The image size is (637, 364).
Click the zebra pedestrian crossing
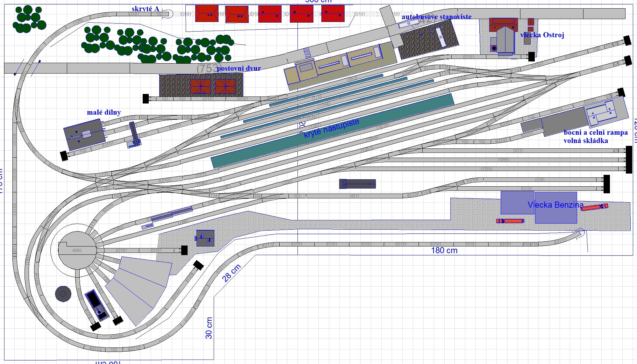(307, 53)
